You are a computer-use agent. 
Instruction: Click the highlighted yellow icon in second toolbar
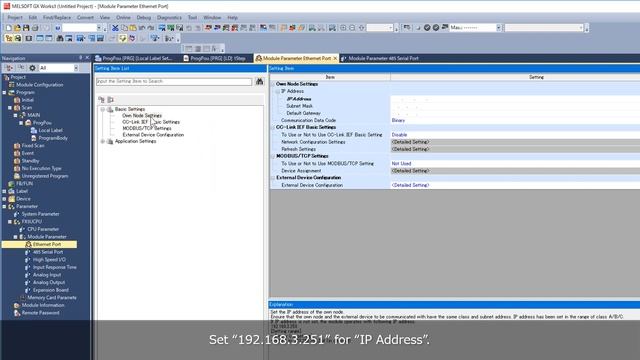click(122, 38)
